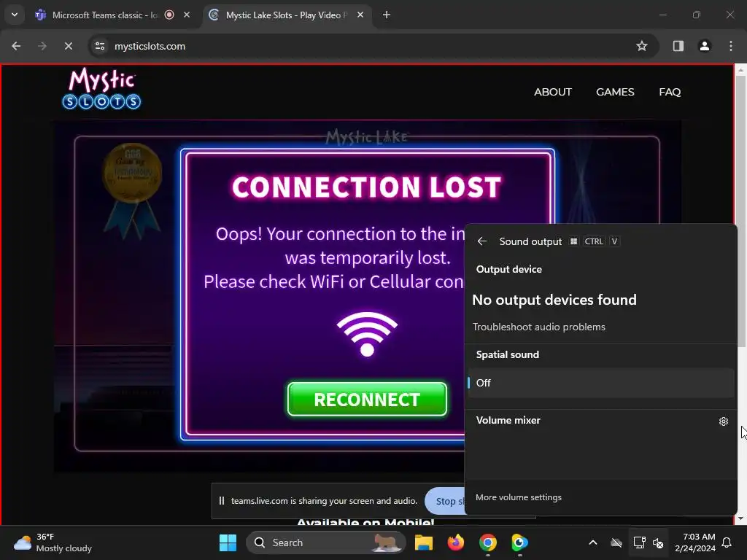Screen dimensions: 747x560
Task: Open the weather widget Mostly cloudy
Action: click(x=53, y=542)
